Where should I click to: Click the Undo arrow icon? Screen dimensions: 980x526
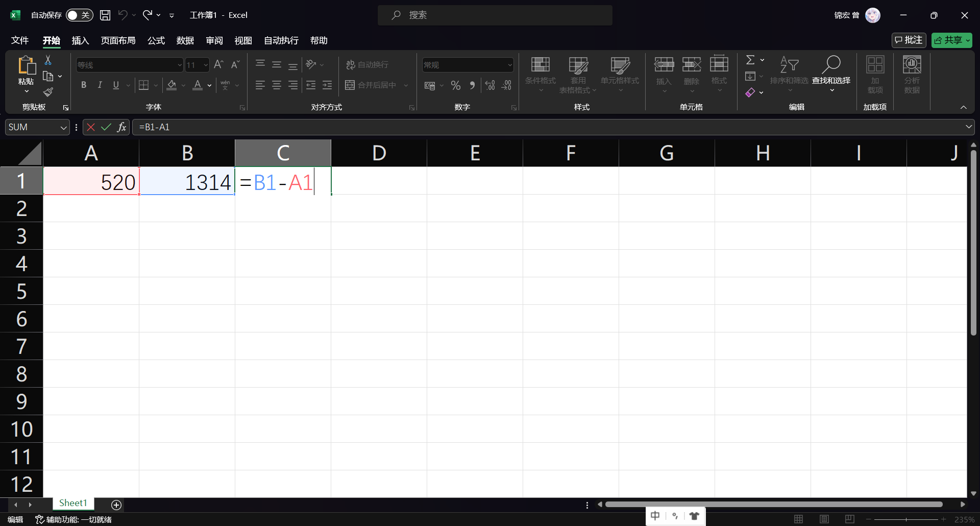pyautogui.click(x=122, y=15)
